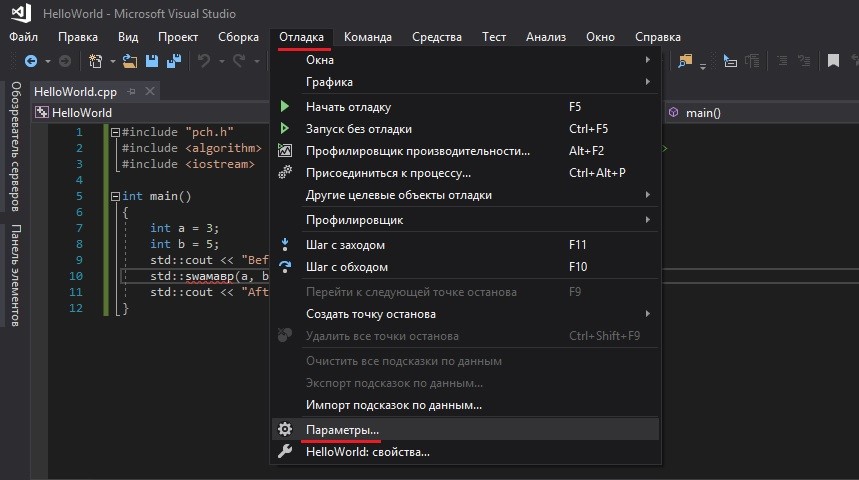This screenshot has width=859, height=480.
Task: Click the Undo arrow icon
Action: tap(204, 62)
